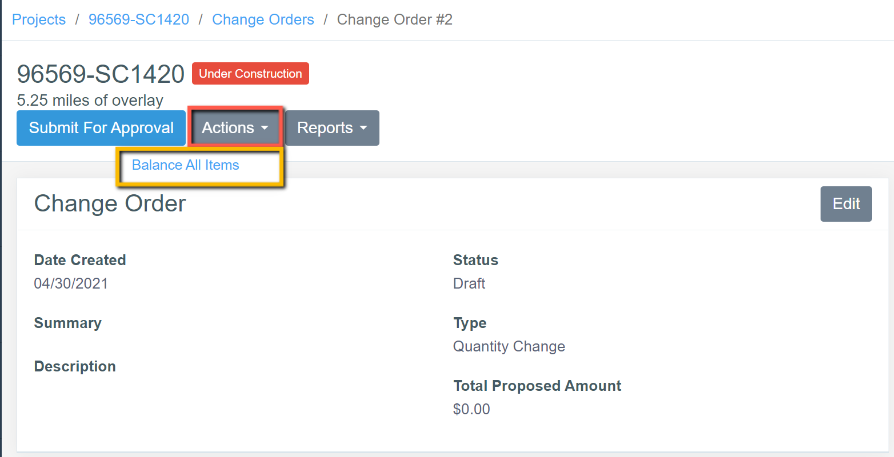
Task: Click the Change Order #2 breadcrumb text
Action: pyautogui.click(x=395, y=20)
